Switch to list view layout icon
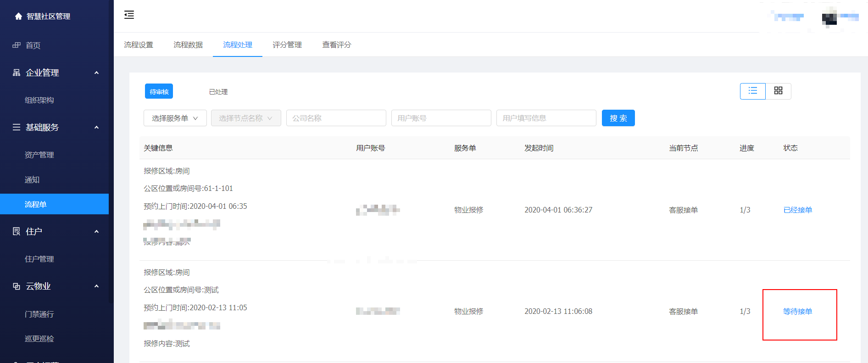This screenshot has height=363, width=868. (x=752, y=91)
